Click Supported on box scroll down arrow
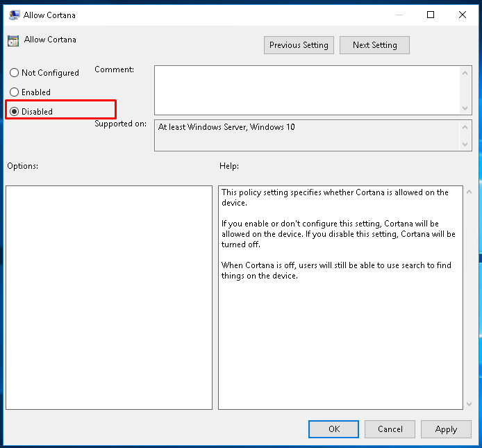This screenshot has width=482, height=448. point(465,144)
